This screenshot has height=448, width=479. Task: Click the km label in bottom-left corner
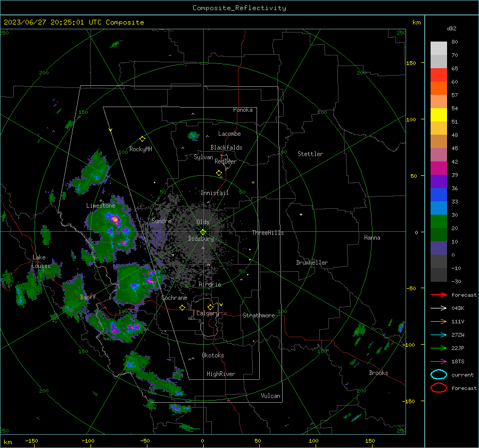coord(8,442)
